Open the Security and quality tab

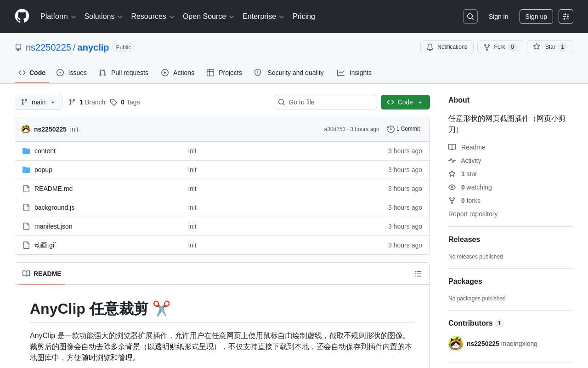tap(289, 73)
